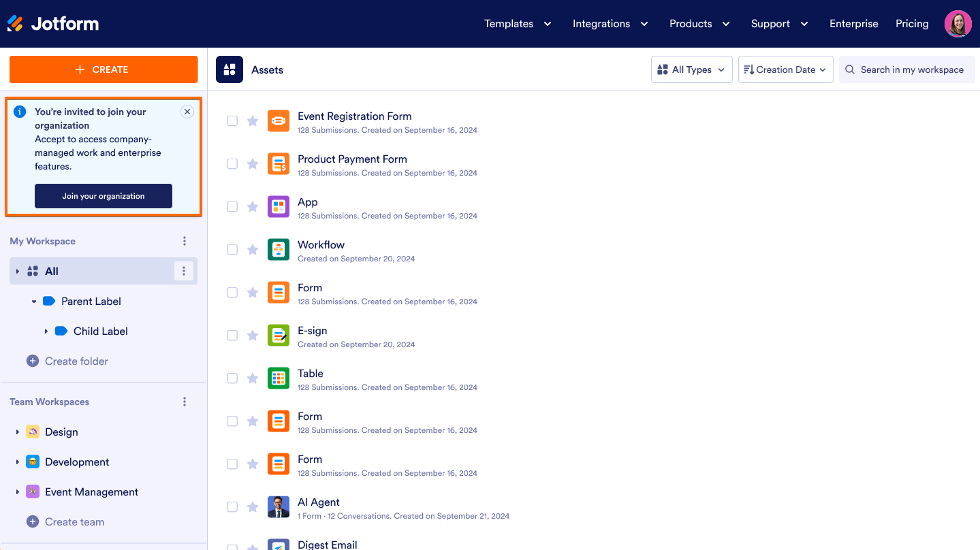Click the Workflow asset icon
The image size is (980, 550).
pyautogui.click(x=279, y=250)
